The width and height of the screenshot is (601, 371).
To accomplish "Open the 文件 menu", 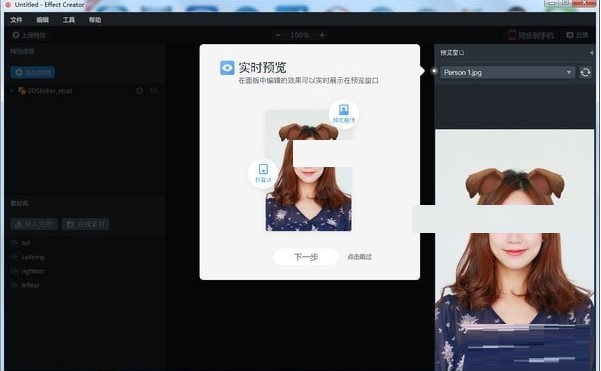I will tap(16, 20).
